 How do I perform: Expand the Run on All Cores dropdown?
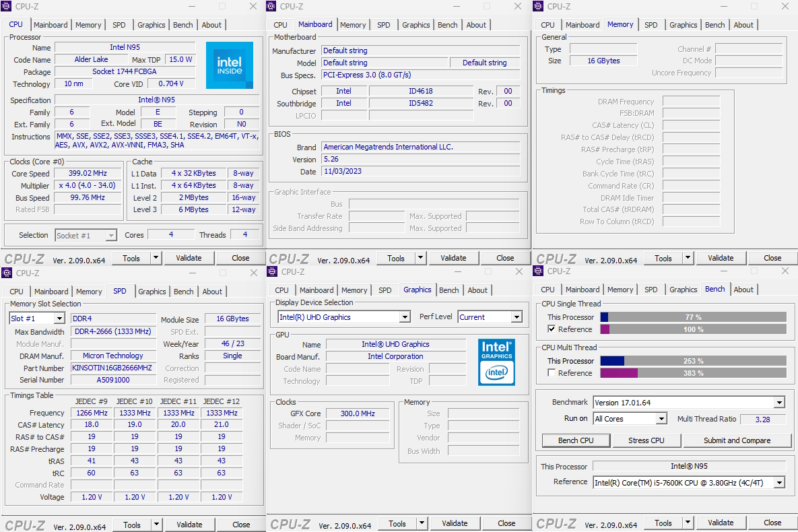click(x=661, y=419)
